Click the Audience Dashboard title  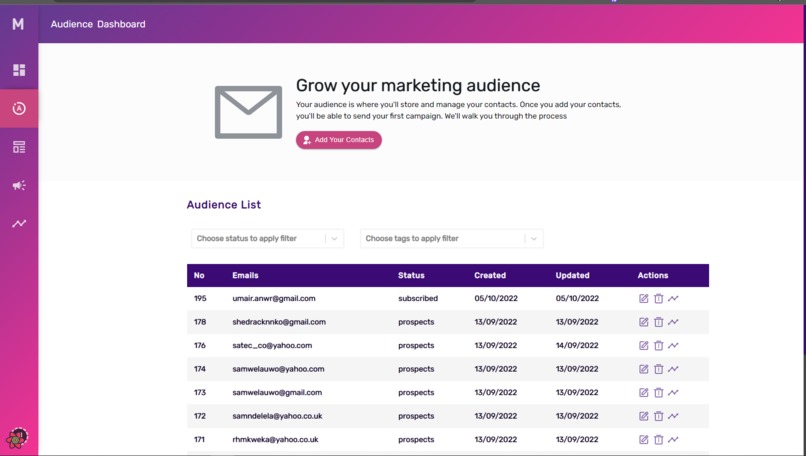(x=98, y=24)
